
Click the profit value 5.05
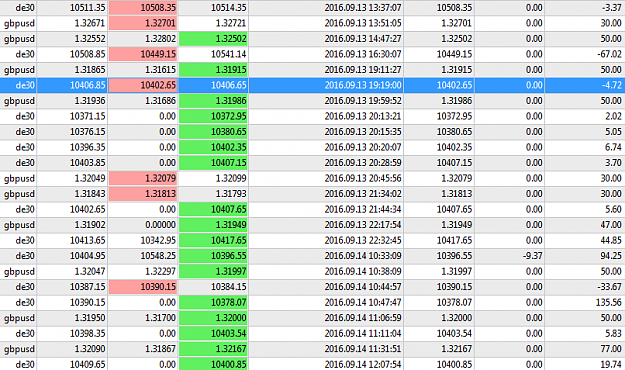click(x=613, y=132)
